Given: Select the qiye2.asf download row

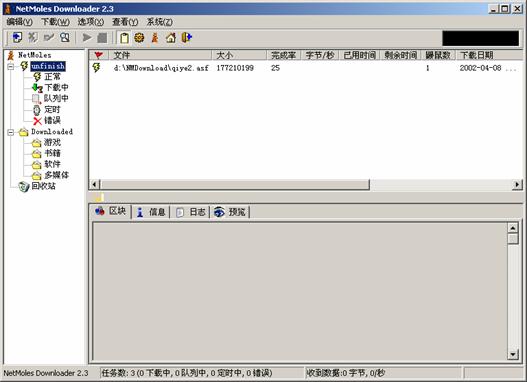Looking at the screenshot, I should [x=306, y=68].
